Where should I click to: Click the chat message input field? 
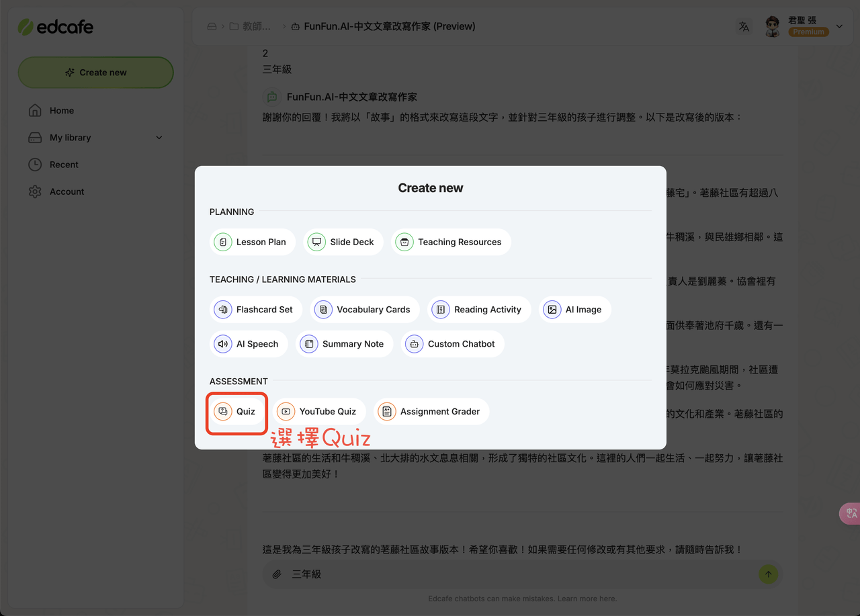[x=523, y=574]
